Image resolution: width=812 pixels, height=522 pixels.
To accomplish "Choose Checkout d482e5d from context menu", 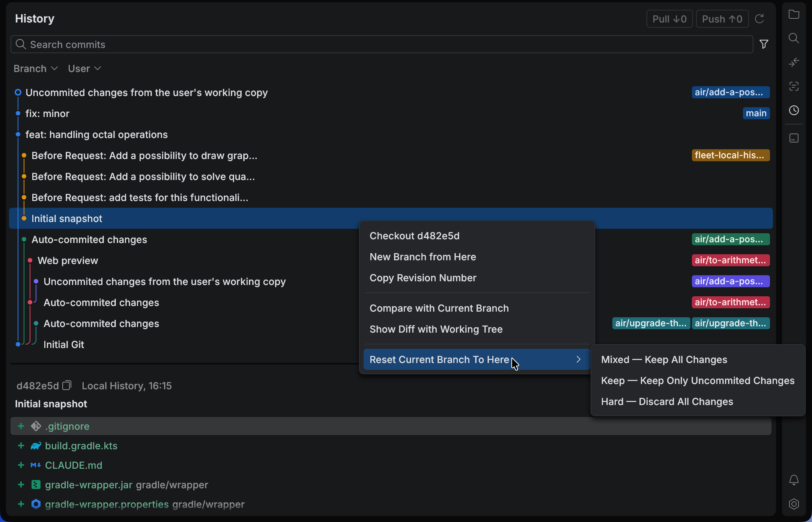I will pyautogui.click(x=414, y=236).
